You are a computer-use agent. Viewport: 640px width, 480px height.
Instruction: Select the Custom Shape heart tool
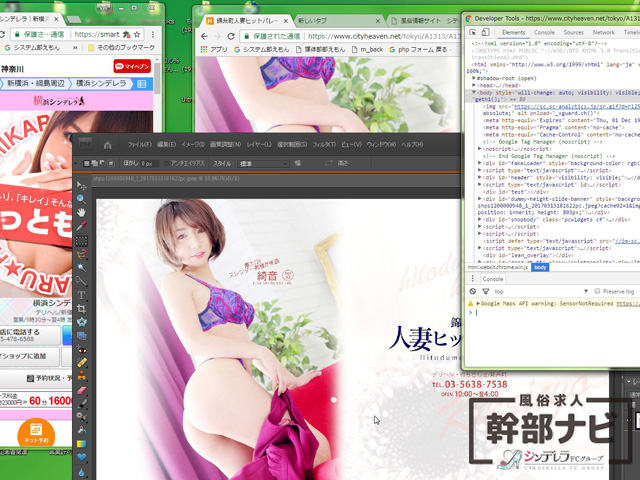82,457
